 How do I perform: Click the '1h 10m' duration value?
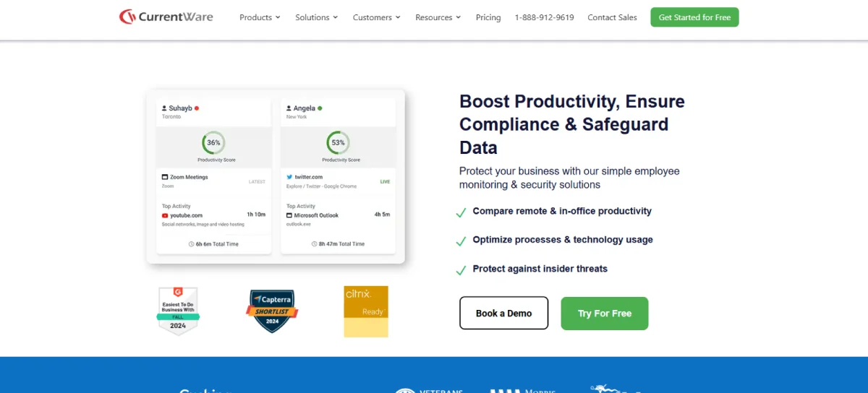[256, 215]
